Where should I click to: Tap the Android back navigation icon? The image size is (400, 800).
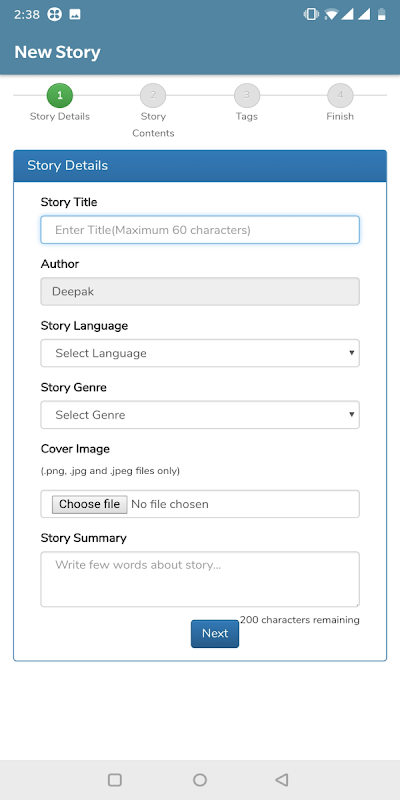pyautogui.click(x=282, y=780)
